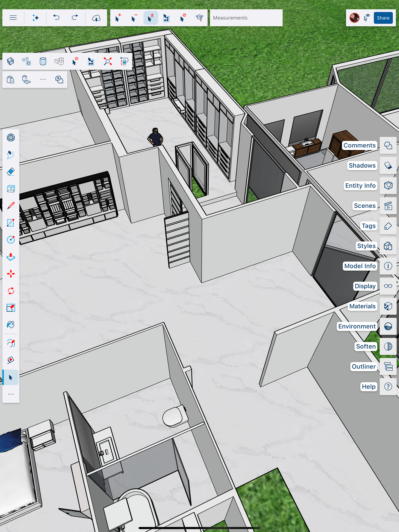
Task: Enable add-to-selection mode
Action: point(118,18)
